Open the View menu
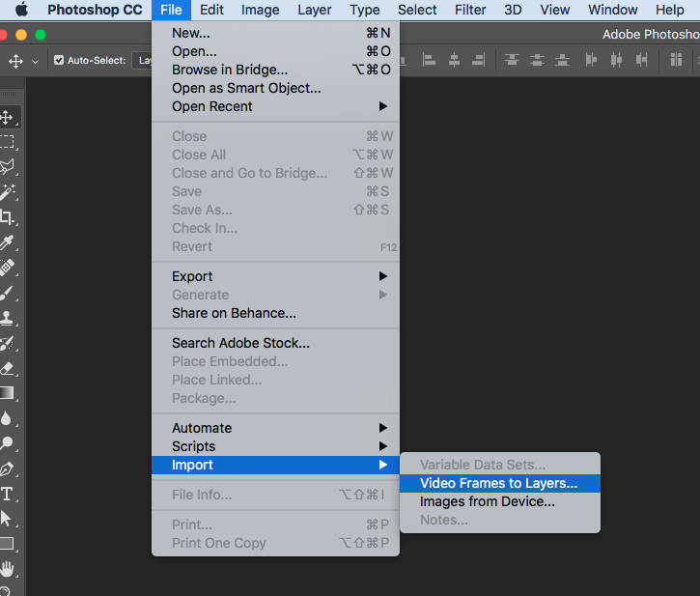 tap(555, 10)
